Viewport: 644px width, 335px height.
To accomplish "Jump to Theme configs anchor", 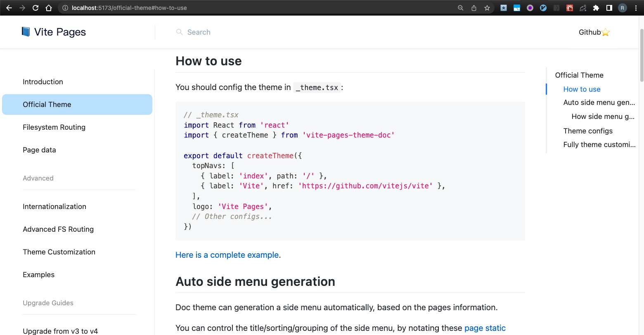I will 588,131.
